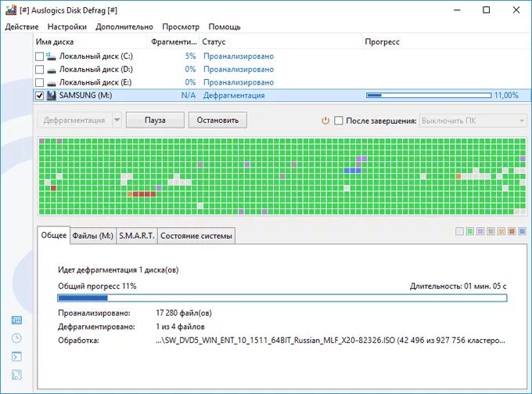Sort by the 'Имя диска' column header
Image resolution: width=532 pixels, height=394 pixels.
click(90, 42)
